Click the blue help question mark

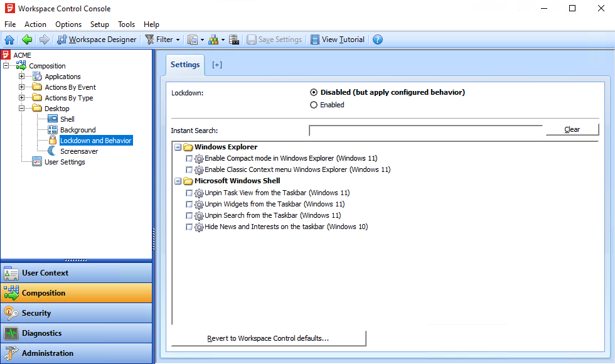tap(378, 40)
